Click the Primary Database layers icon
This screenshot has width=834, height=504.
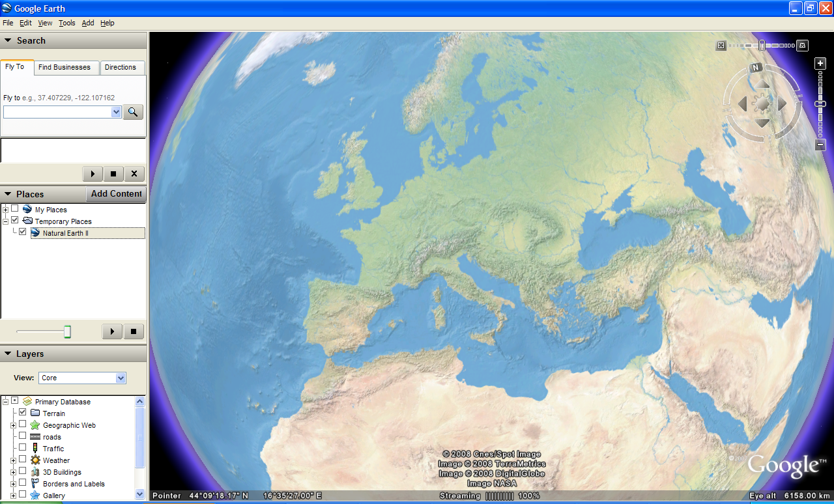tap(27, 402)
